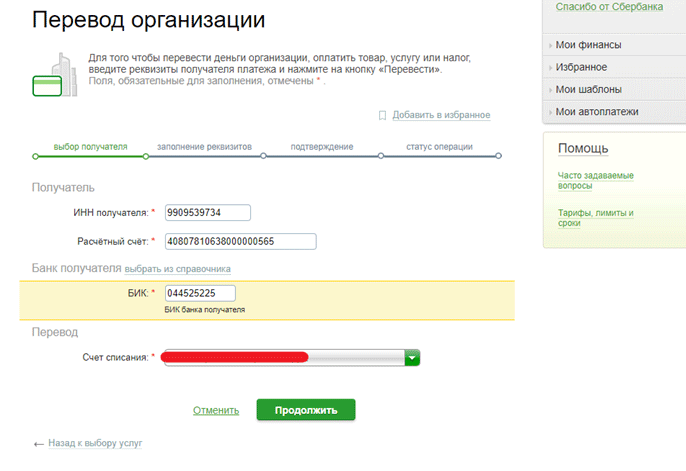686x471 pixels.
Task: Click the back arrow before Назад к выбору услуг
Action: 38,444
